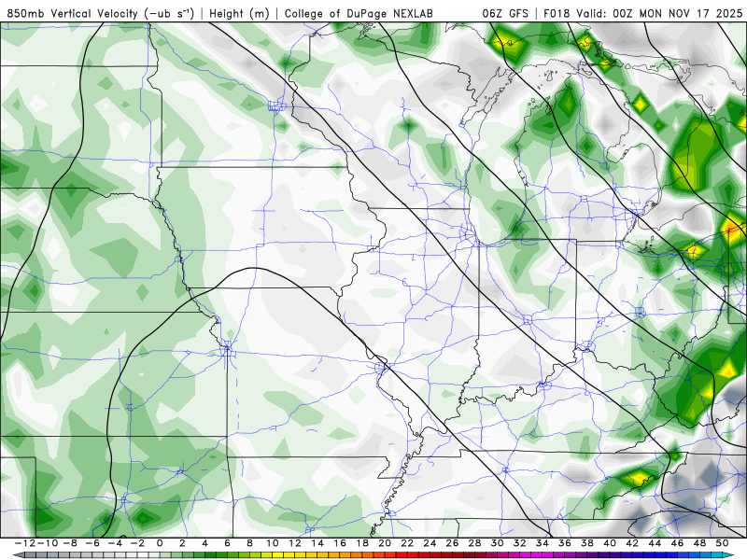Image resolution: width=747 pixels, height=560 pixels.
Task: Click the '42' color scale label
Action: click(x=632, y=543)
